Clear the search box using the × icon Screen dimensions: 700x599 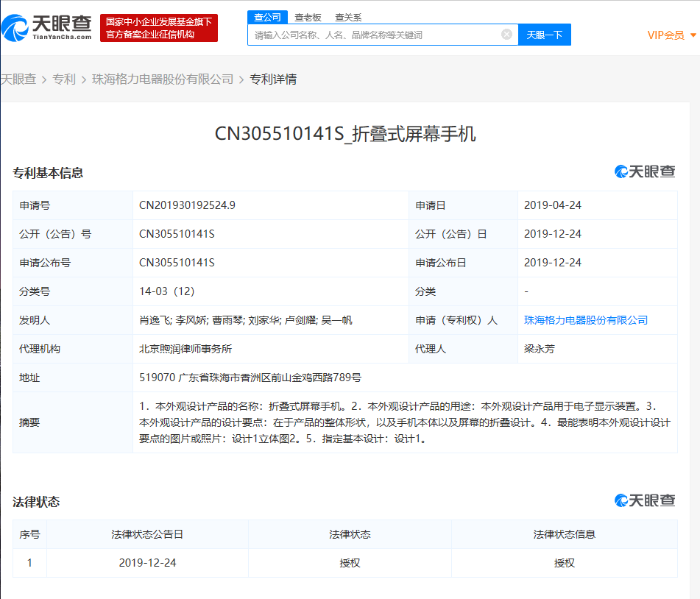506,34
